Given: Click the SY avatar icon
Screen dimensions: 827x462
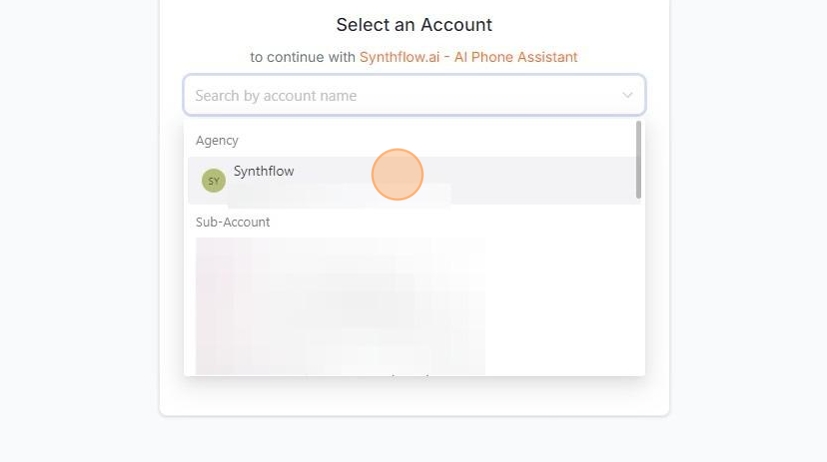Looking at the screenshot, I should [x=213, y=181].
